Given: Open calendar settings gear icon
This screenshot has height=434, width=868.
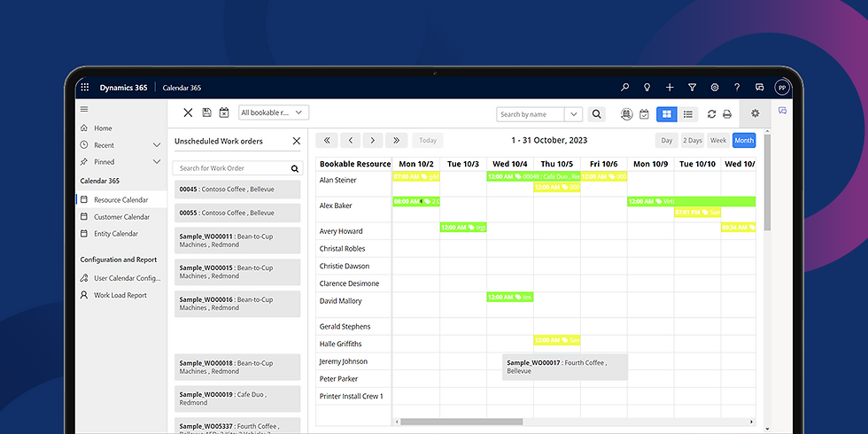Looking at the screenshot, I should [x=755, y=113].
